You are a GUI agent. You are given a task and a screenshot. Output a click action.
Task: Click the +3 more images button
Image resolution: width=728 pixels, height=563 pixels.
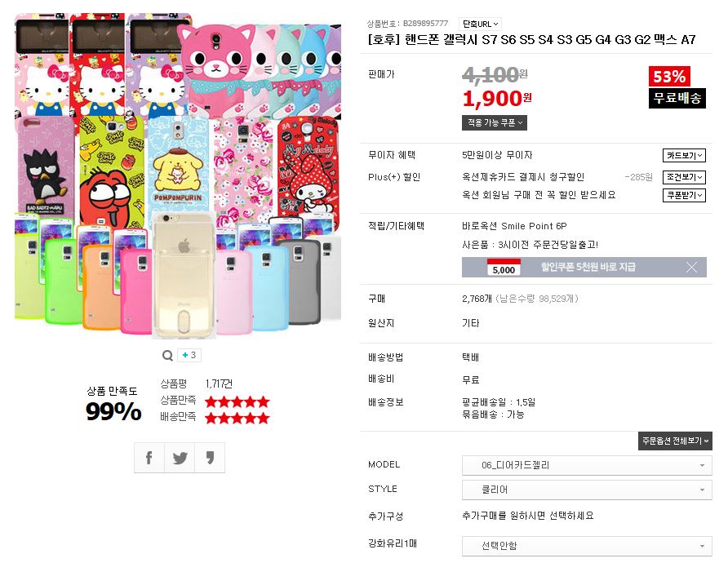click(189, 355)
